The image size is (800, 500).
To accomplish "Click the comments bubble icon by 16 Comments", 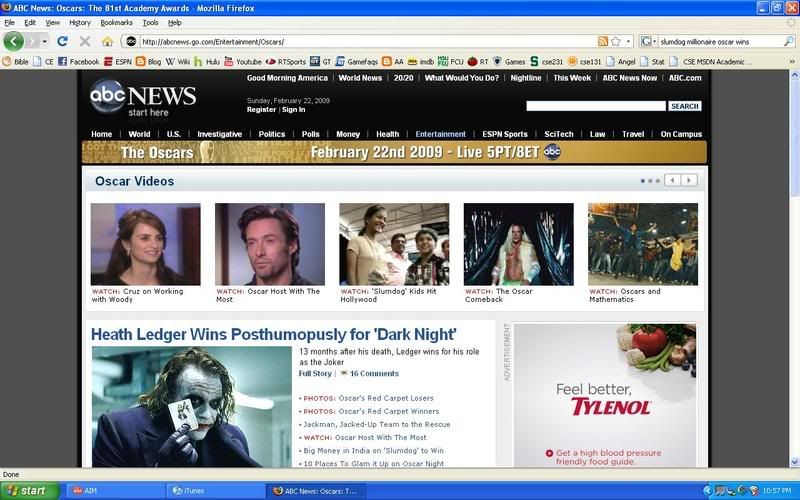I will (x=344, y=373).
